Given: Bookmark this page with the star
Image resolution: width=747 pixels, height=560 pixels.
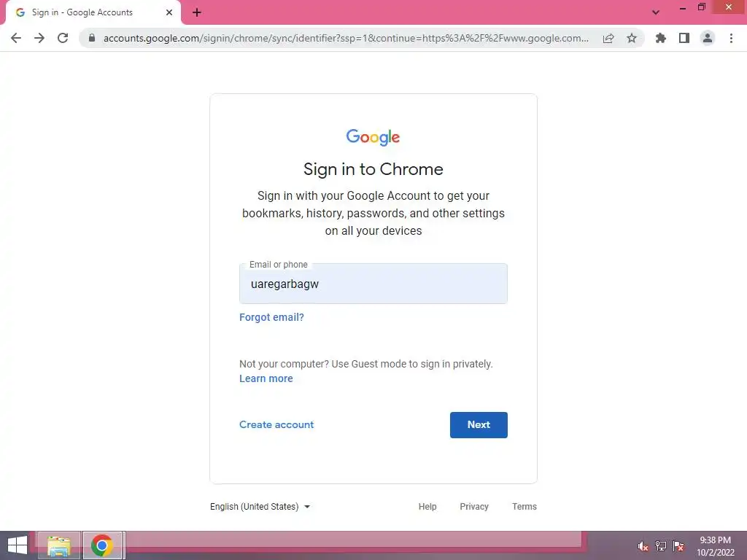Looking at the screenshot, I should pos(632,38).
